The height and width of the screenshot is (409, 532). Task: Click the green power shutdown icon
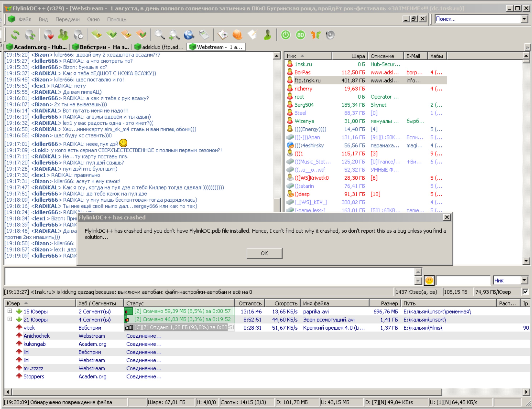(285, 35)
